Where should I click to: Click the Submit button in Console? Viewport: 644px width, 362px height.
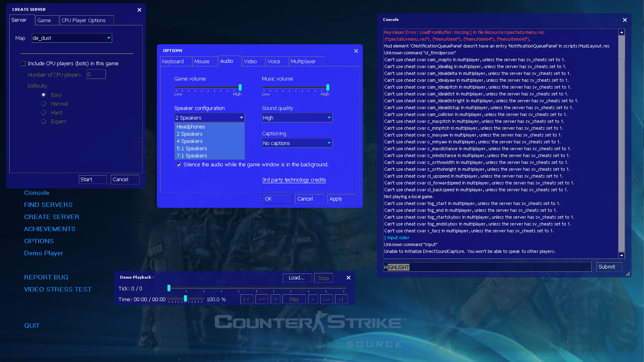coord(609,267)
